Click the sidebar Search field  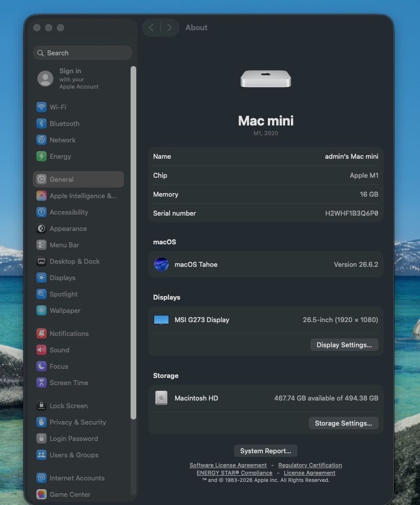[82, 53]
